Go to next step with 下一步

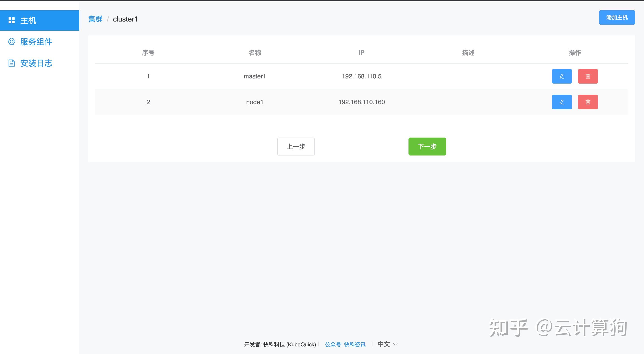[x=427, y=147]
